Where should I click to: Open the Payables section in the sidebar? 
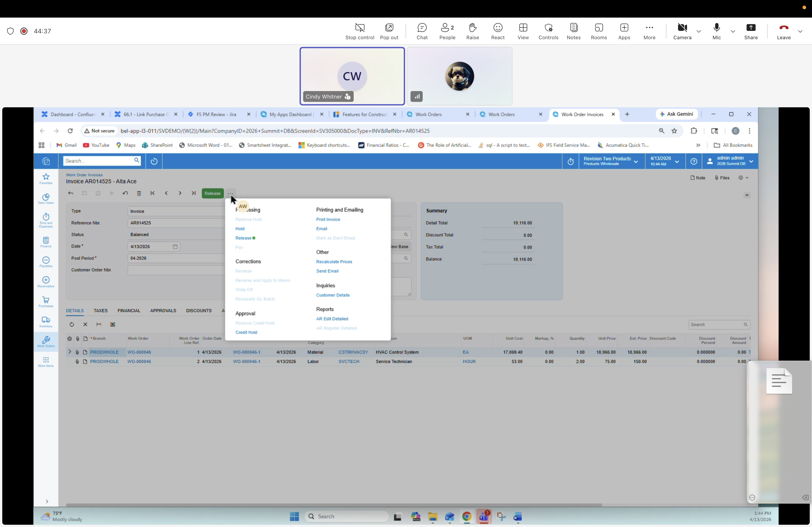coord(46,262)
